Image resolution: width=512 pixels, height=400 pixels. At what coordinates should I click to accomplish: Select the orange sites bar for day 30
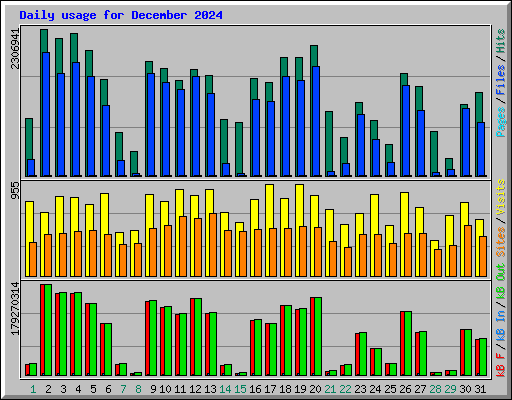coord(468,251)
